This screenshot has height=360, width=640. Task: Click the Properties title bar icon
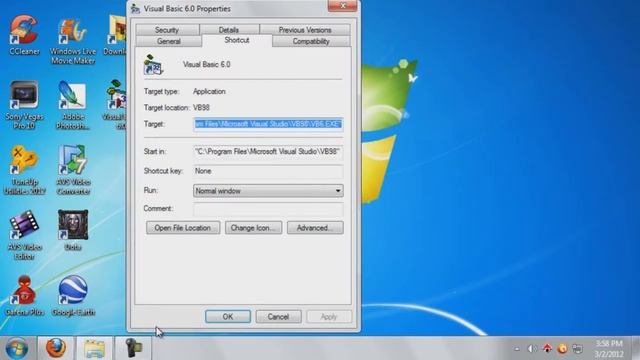[x=135, y=9]
